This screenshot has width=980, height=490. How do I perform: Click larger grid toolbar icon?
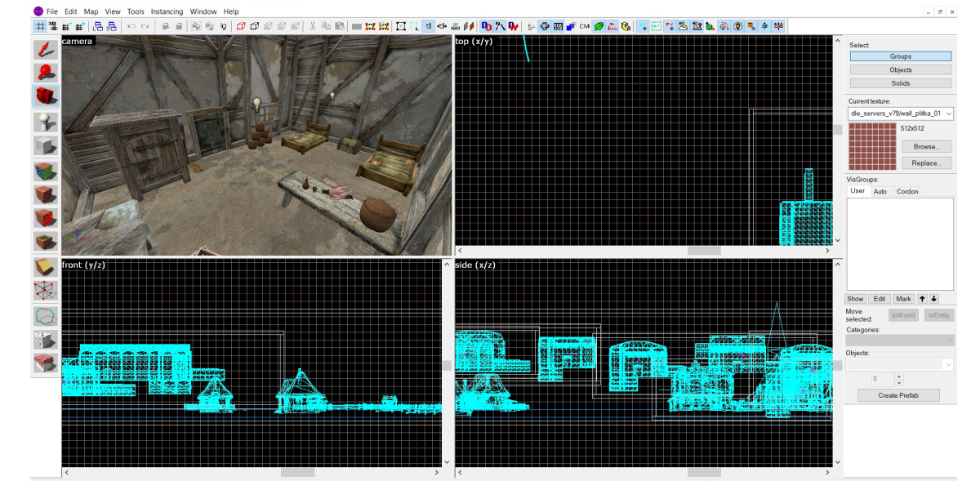point(79,26)
